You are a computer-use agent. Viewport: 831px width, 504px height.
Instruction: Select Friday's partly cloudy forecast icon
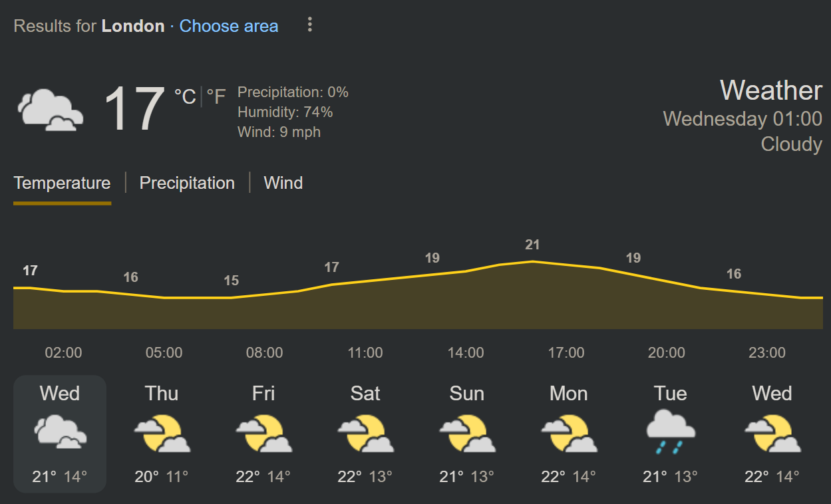pos(263,432)
